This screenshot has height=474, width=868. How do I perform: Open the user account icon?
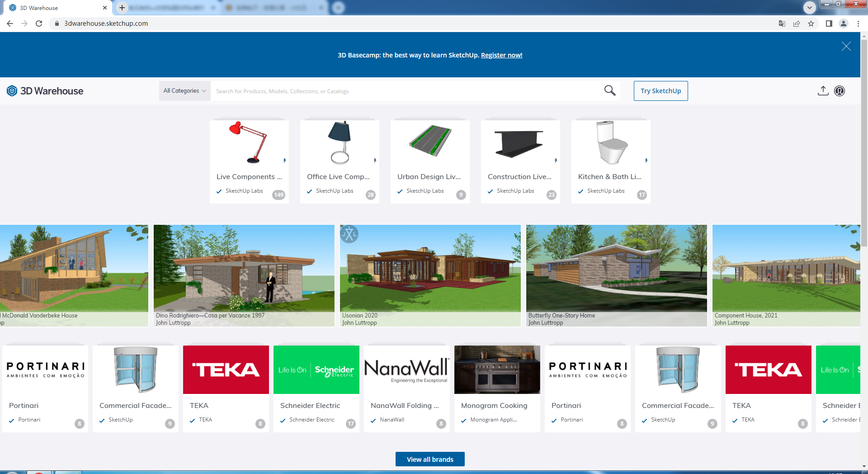[x=840, y=91]
